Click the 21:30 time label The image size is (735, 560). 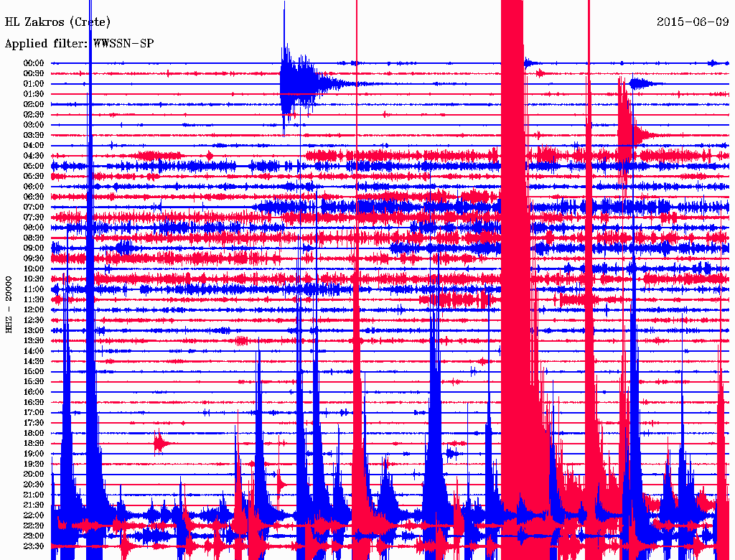[34, 505]
